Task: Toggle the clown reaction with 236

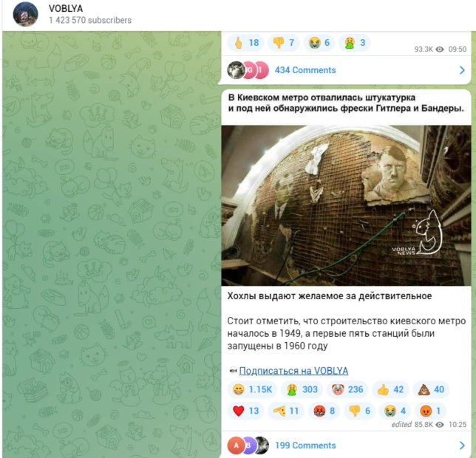Action: (347, 389)
